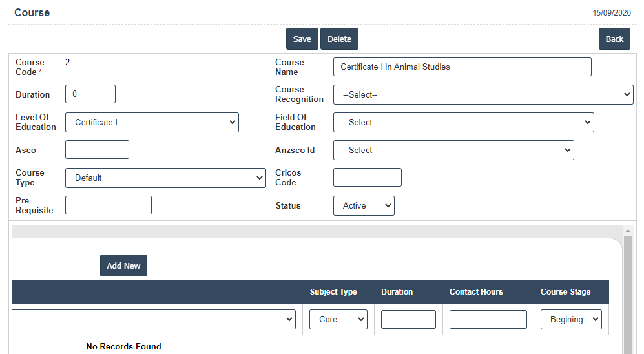Click the Save button

(x=302, y=39)
